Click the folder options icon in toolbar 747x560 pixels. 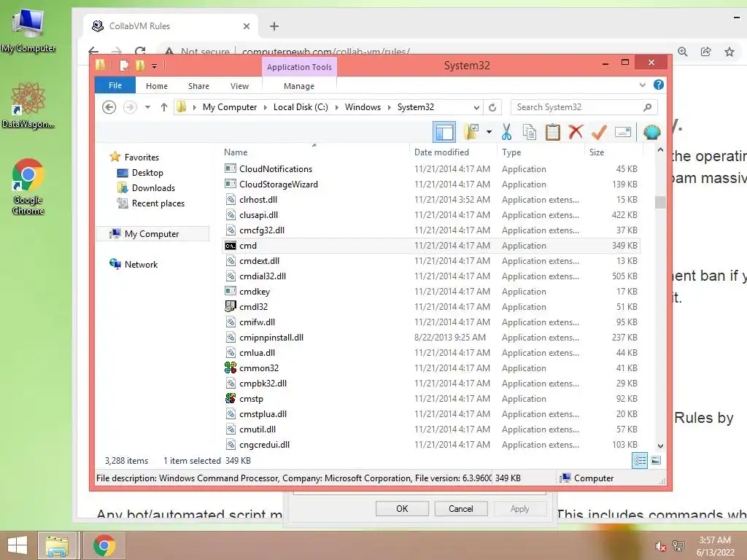(471, 133)
